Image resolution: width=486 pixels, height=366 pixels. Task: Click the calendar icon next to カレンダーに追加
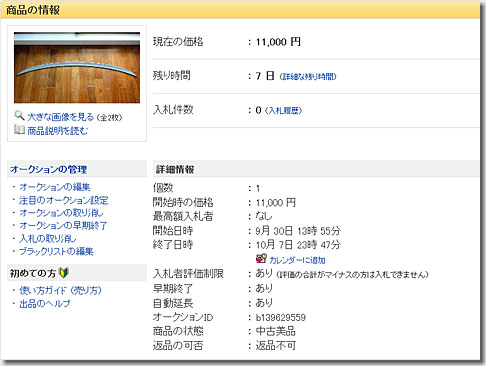coord(261,259)
